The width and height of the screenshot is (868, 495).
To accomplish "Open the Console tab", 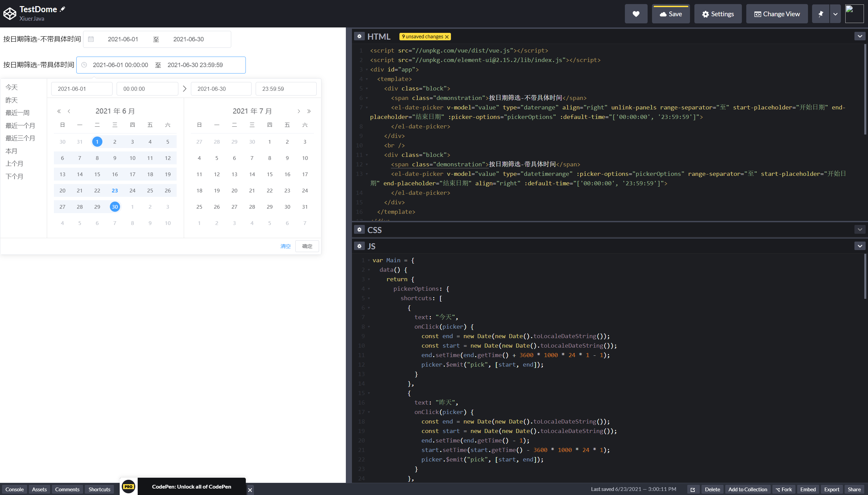I will click(x=14, y=489).
